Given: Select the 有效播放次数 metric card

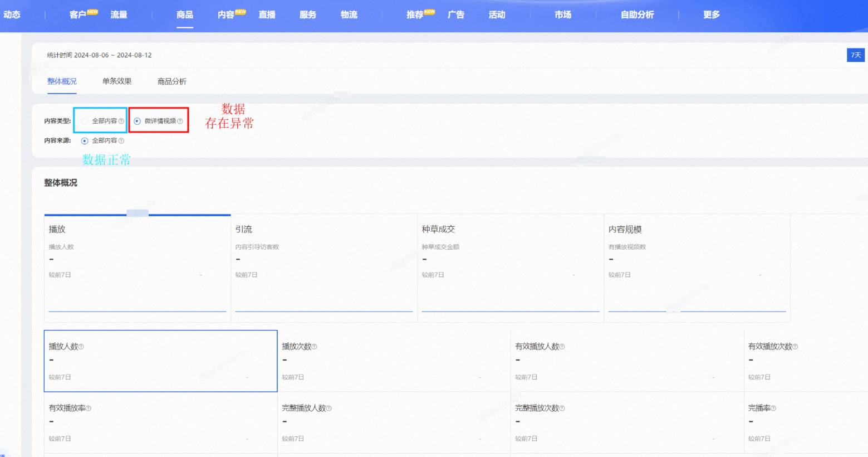Looking at the screenshot, I should click(x=806, y=361).
